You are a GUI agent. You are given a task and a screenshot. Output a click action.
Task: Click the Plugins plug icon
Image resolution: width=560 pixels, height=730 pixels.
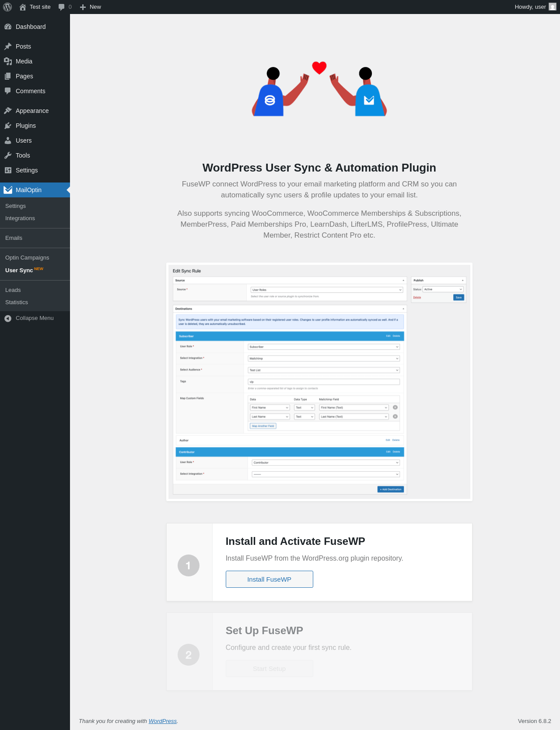[8, 126]
